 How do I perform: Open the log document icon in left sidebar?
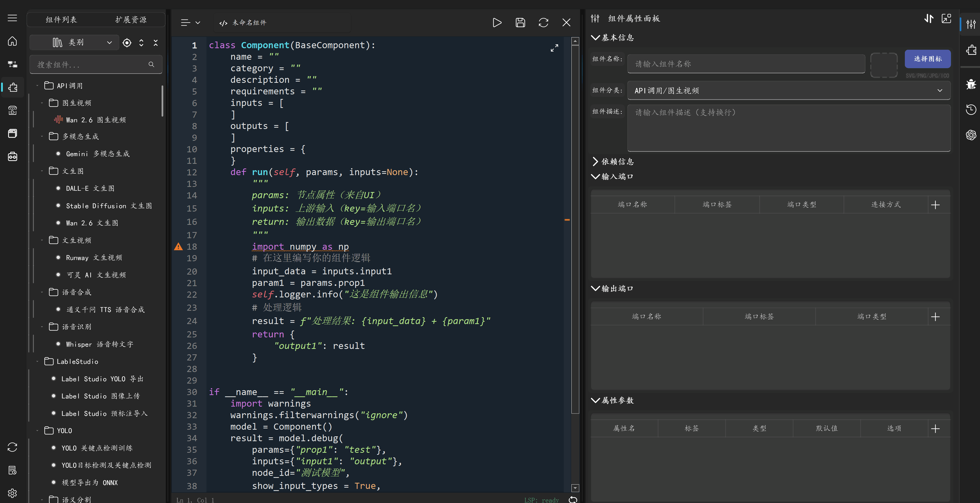tap(13, 470)
